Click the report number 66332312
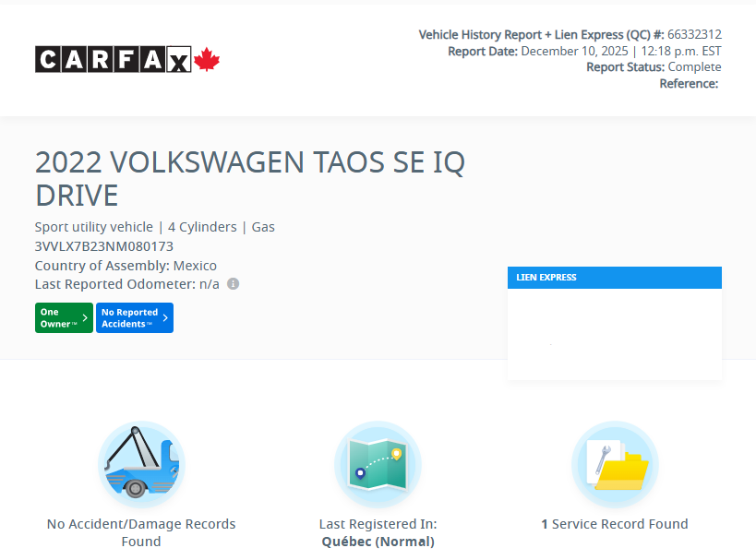This screenshot has width=756, height=560. [x=697, y=34]
